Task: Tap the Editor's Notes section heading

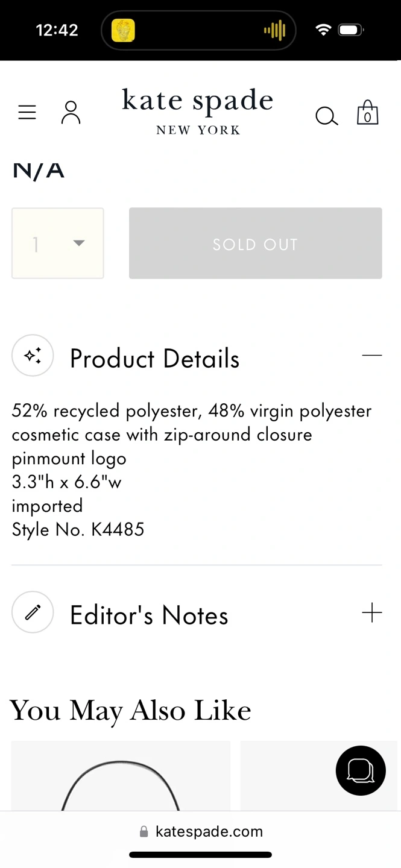Action: (x=149, y=615)
